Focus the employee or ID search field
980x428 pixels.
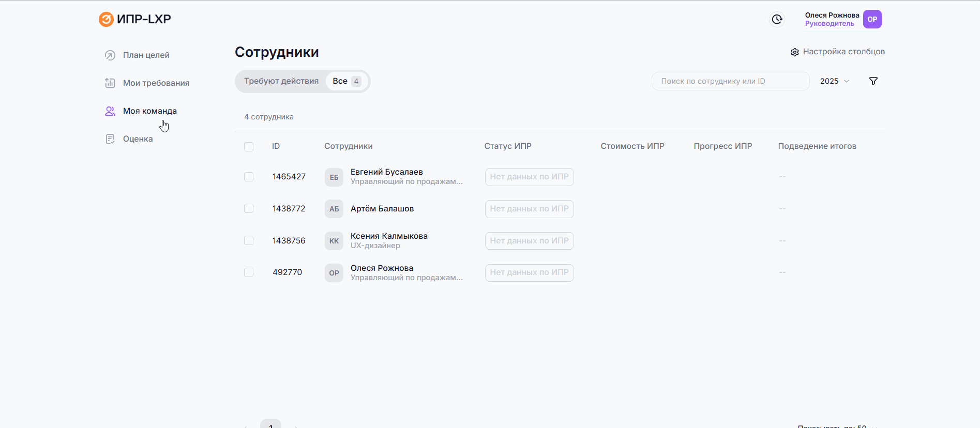coord(730,81)
